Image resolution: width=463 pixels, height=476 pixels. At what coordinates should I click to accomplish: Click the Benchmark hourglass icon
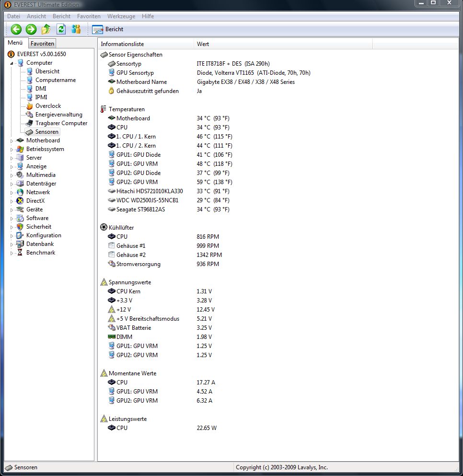[x=20, y=253]
